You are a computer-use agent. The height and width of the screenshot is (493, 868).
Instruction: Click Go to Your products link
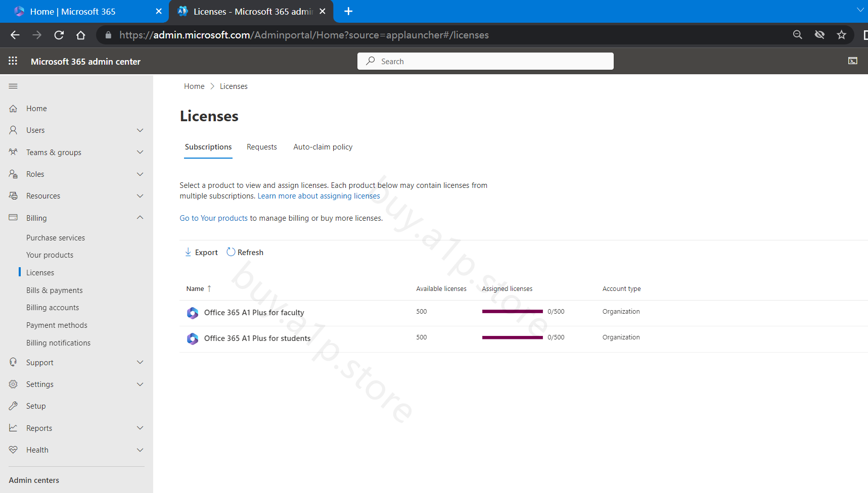[214, 218]
